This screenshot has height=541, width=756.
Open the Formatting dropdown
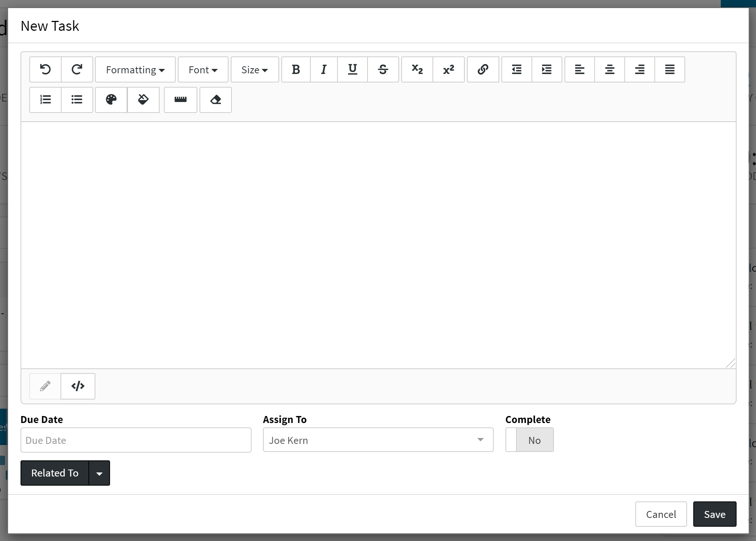pyautogui.click(x=135, y=70)
